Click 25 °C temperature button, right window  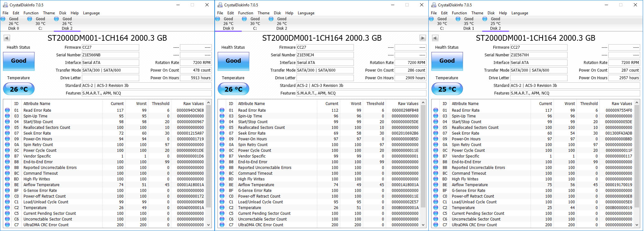point(447,89)
